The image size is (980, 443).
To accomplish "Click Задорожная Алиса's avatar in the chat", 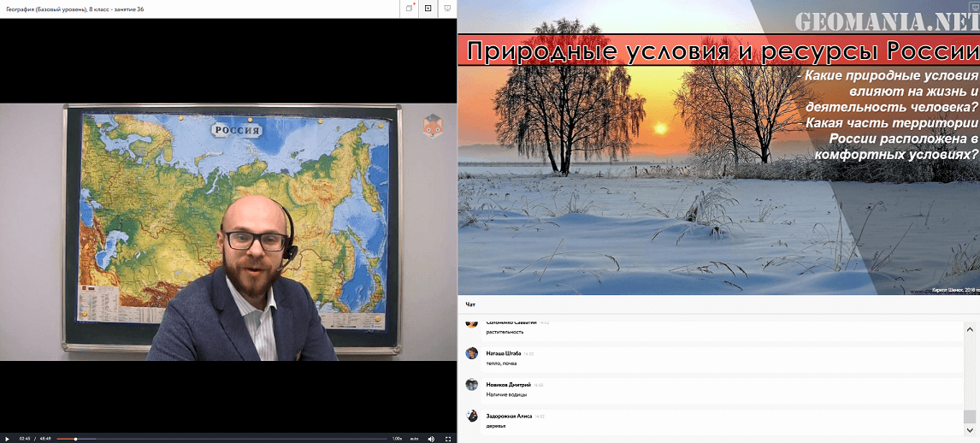I will coord(471,416).
